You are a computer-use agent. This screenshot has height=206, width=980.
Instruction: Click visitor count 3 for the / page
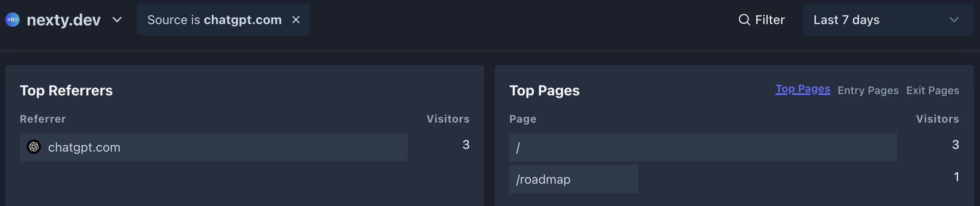tap(956, 144)
